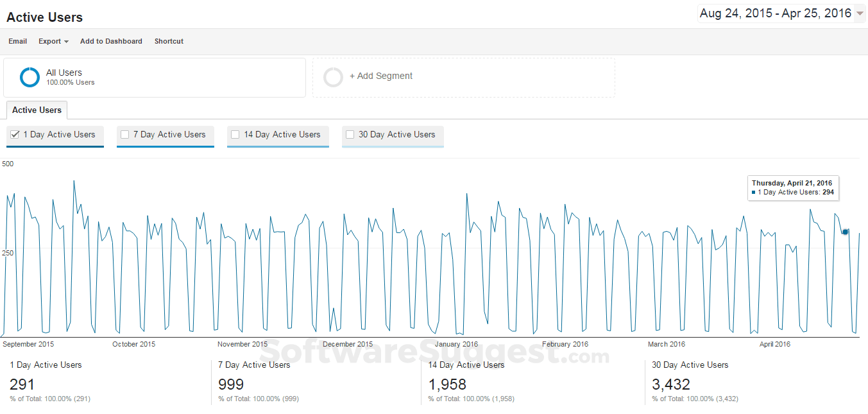The image size is (868, 414).
Task: Click the empty Add Segment circle icon
Action: [333, 77]
